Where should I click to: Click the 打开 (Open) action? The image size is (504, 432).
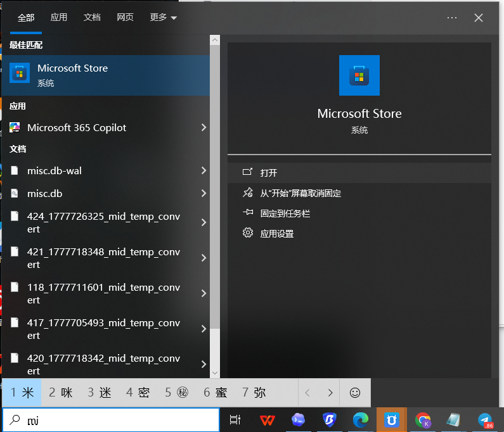click(x=359, y=173)
